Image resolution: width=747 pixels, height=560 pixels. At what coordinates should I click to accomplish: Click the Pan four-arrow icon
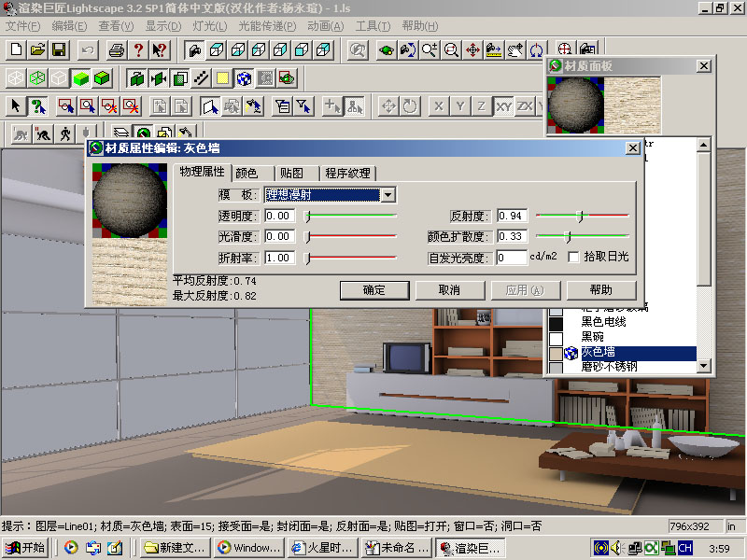pyautogui.click(x=472, y=49)
